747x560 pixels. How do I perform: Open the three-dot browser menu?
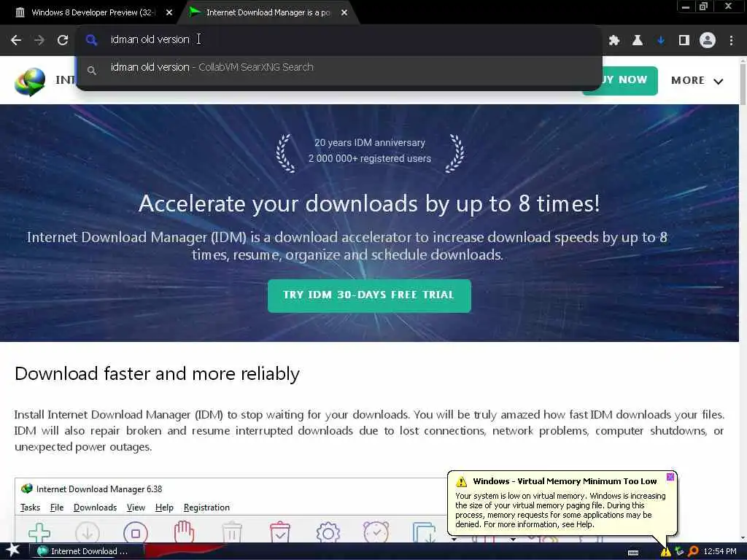[731, 40]
